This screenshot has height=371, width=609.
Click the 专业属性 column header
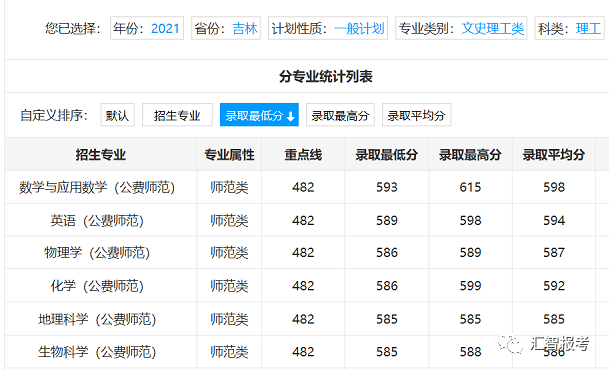(x=229, y=155)
